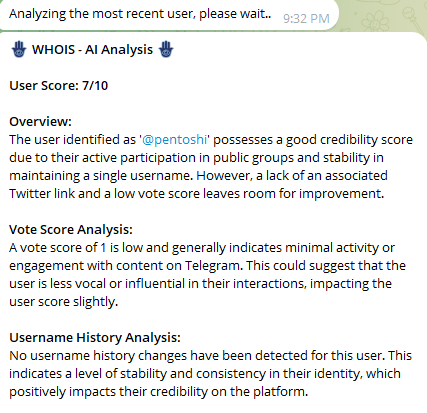
Task: Click the 'Vote Score Analysis:' heading
Action: pyautogui.click(x=71, y=230)
